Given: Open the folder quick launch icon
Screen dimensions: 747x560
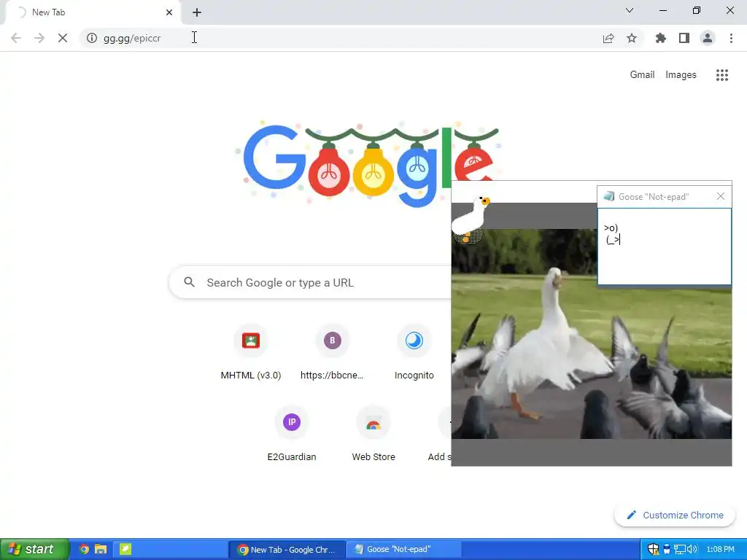Looking at the screenshot, I should click(x=101, y=549).
